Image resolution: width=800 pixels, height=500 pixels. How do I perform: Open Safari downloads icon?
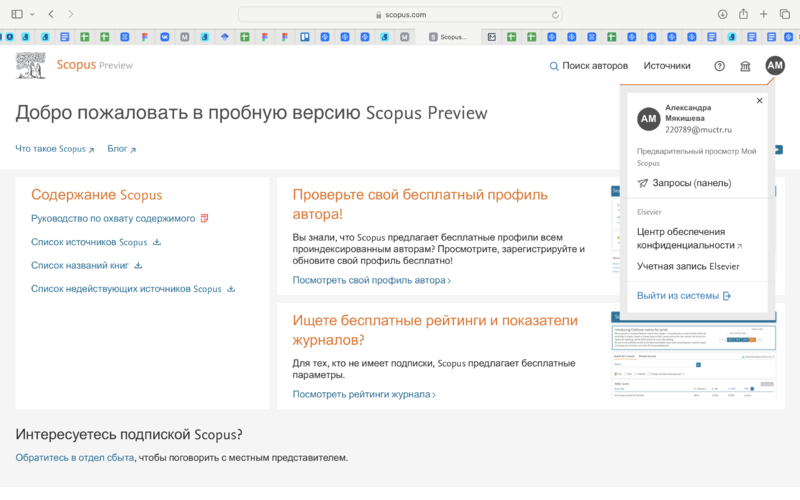pyautogui.click(x=722, y=14)
